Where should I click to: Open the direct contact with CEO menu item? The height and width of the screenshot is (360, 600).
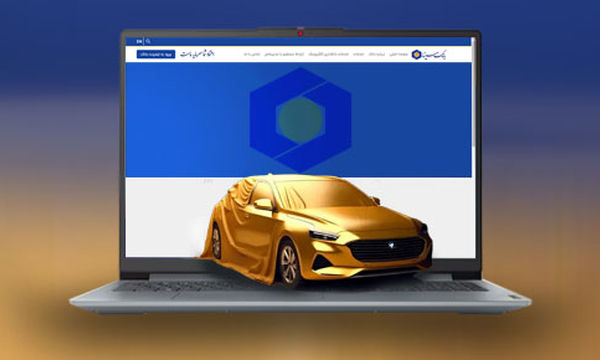[284, 54]
